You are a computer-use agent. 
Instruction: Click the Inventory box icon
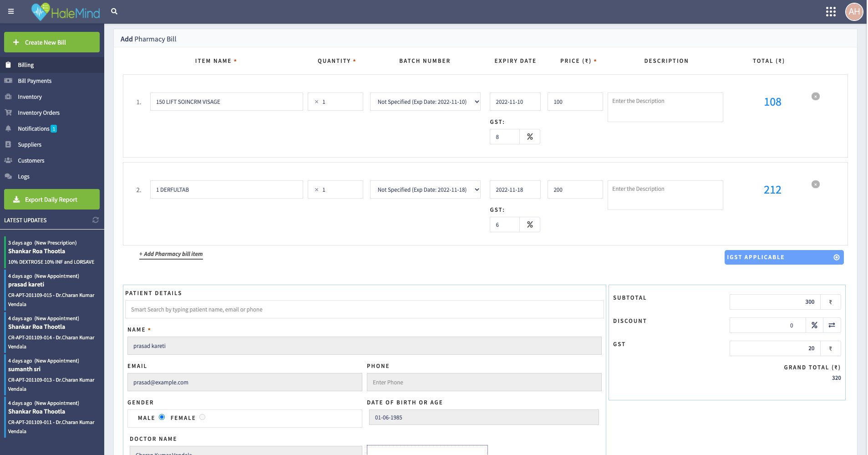point(8,97)
